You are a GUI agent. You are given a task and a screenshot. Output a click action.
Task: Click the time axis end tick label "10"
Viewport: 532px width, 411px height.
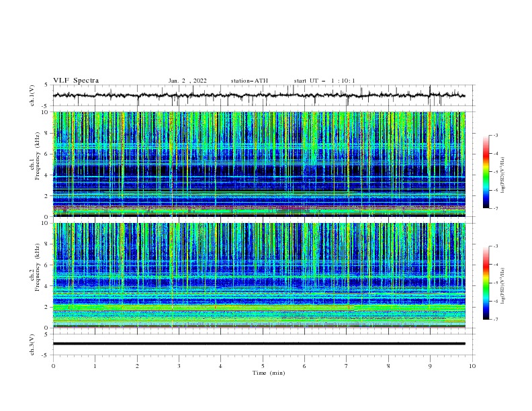[472, 366]
